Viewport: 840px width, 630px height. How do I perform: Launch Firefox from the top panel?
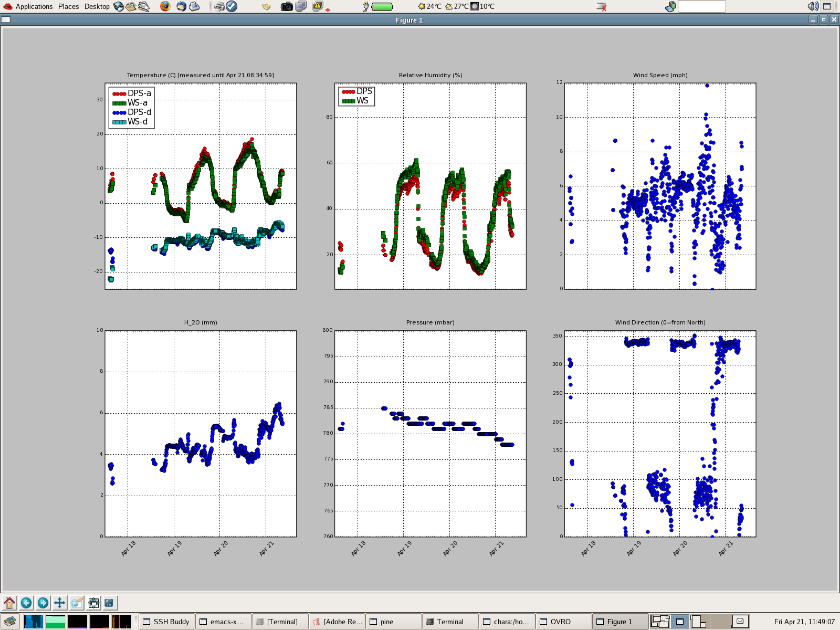(x=165, y=6)
